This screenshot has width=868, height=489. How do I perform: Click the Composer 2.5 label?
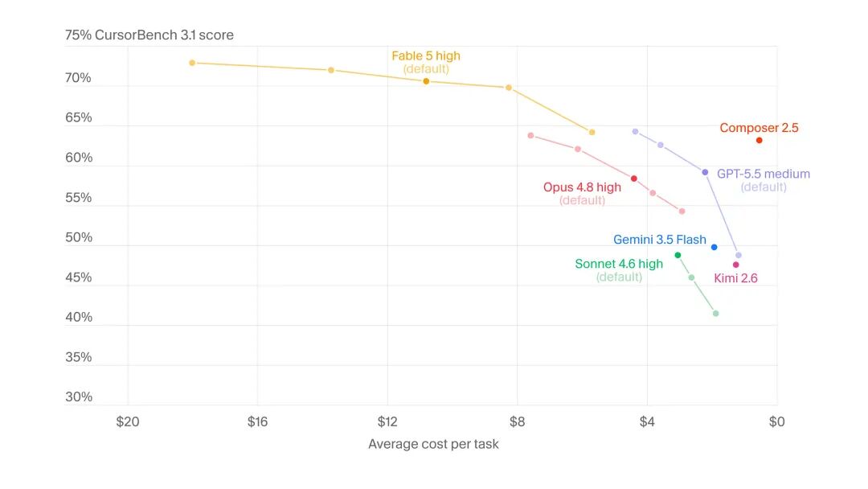coord(759,128)
